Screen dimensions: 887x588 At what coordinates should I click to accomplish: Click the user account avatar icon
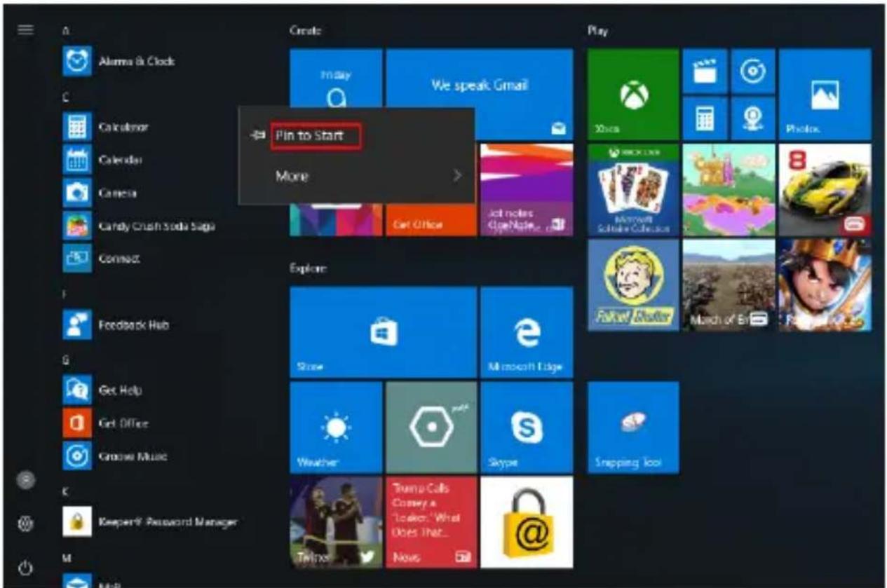point(25,481)
